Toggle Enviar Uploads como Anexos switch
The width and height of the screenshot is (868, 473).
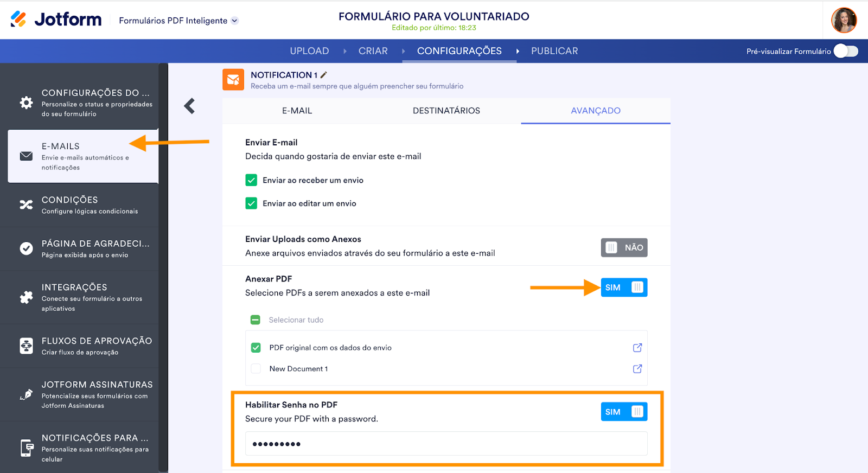(x=624, y=248)
